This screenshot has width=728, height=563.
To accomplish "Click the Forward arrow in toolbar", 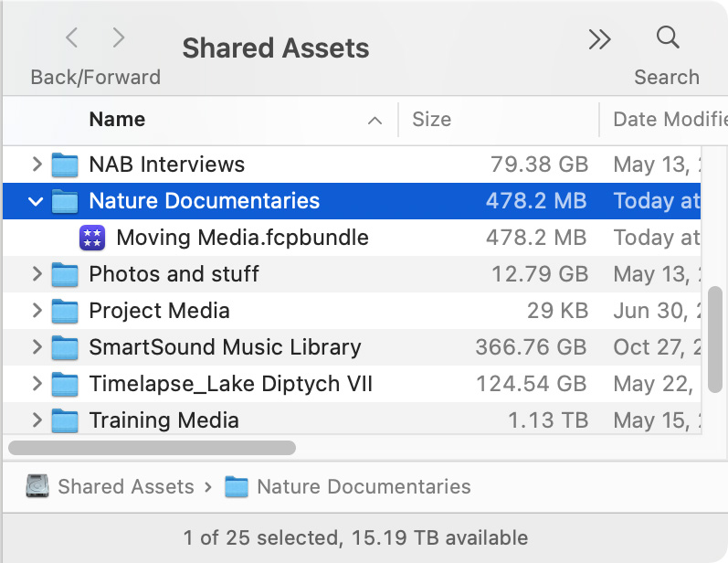I will 119,37.
